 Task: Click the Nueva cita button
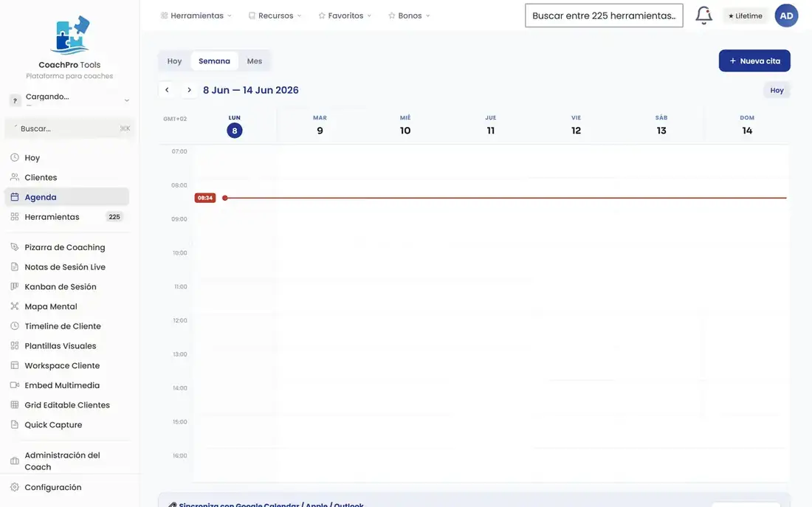(x=754, y=61)
